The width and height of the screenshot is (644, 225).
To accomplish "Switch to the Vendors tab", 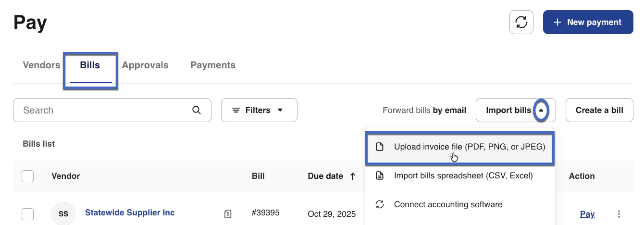I will pyautogui.click(x=41, y=65).
